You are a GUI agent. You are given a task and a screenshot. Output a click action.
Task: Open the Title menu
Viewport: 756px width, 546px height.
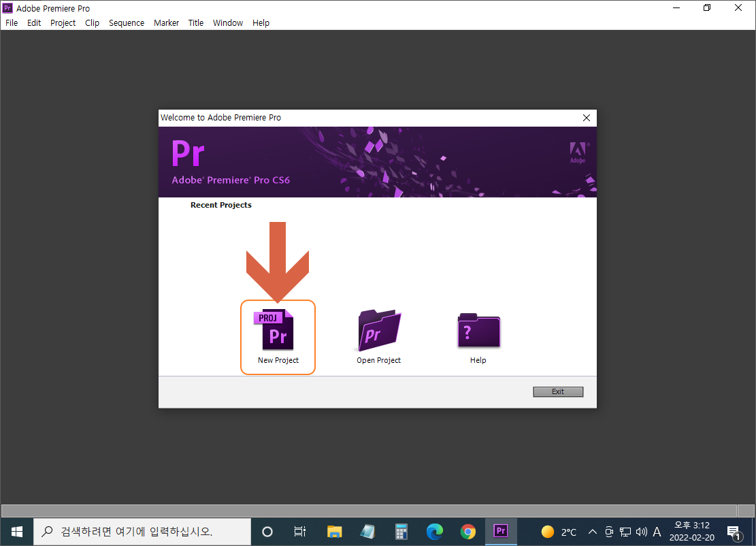pos(196,22)
